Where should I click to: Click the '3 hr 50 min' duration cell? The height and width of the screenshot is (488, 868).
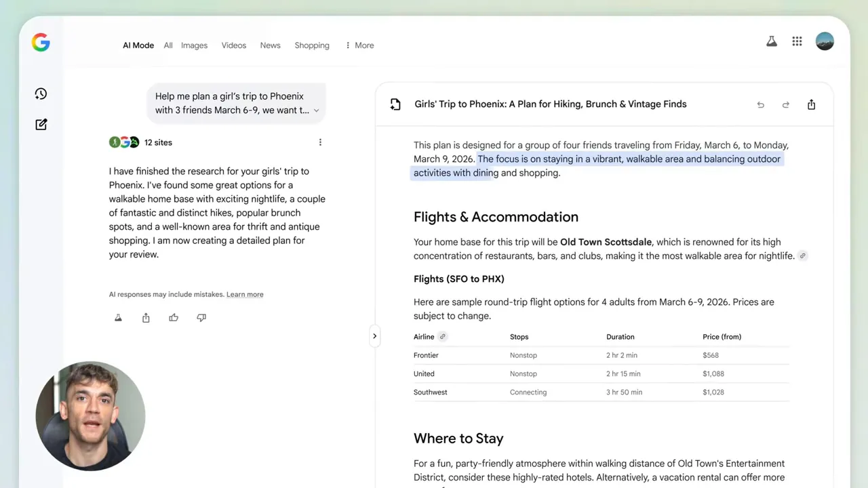[x=623, y=392]
